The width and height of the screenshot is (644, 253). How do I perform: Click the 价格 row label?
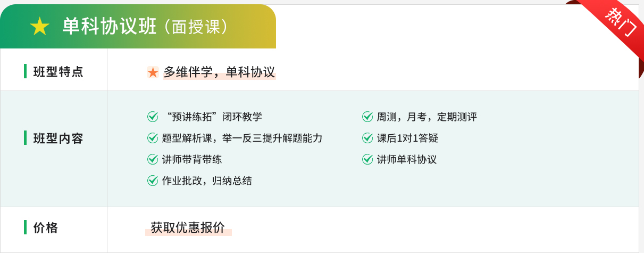46,228
